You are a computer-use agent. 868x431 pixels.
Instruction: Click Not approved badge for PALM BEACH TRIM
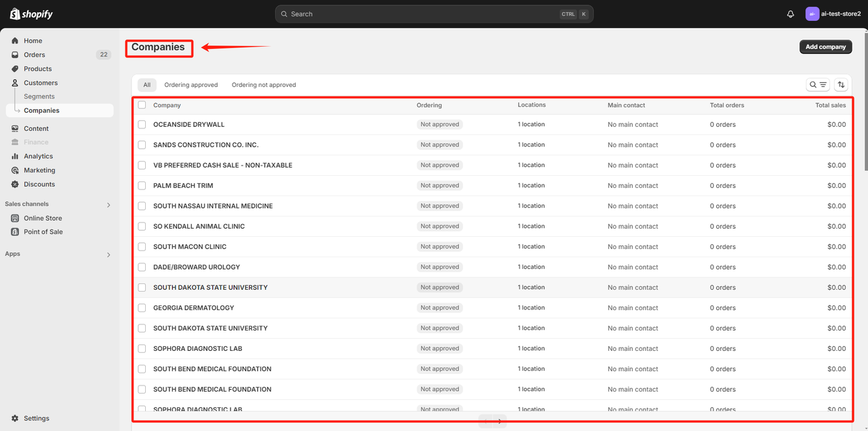click(x=439, y=185)
